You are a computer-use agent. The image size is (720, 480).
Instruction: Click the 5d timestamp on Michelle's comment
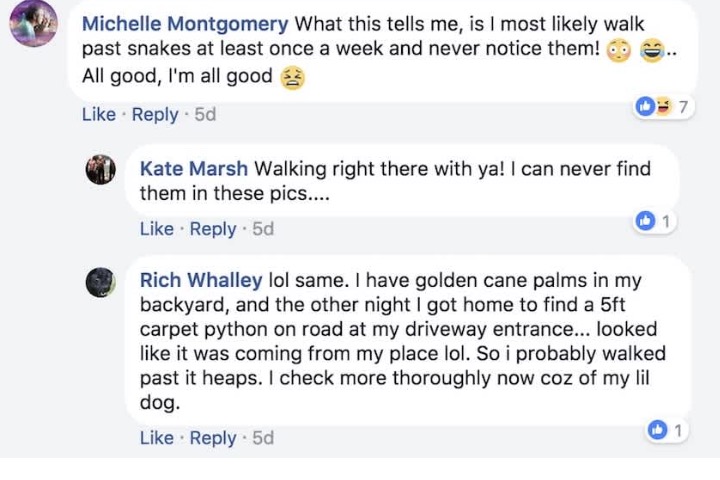click(x=205, y=114)
